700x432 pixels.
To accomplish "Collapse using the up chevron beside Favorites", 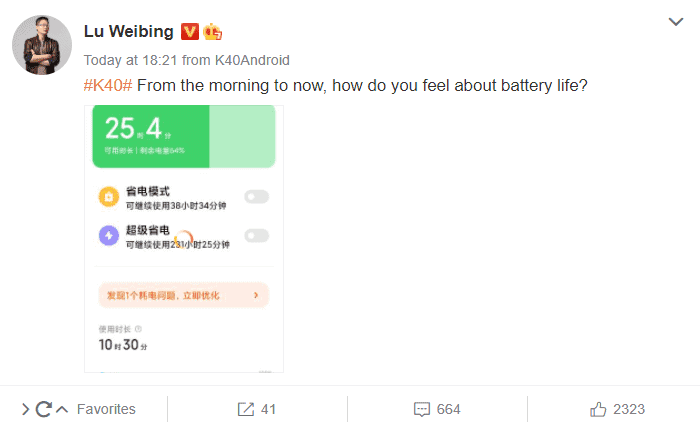I will tap(61, 409).
